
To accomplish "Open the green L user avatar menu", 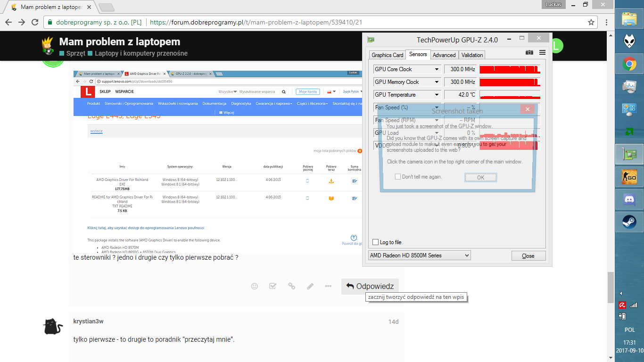I will point(556,46).
